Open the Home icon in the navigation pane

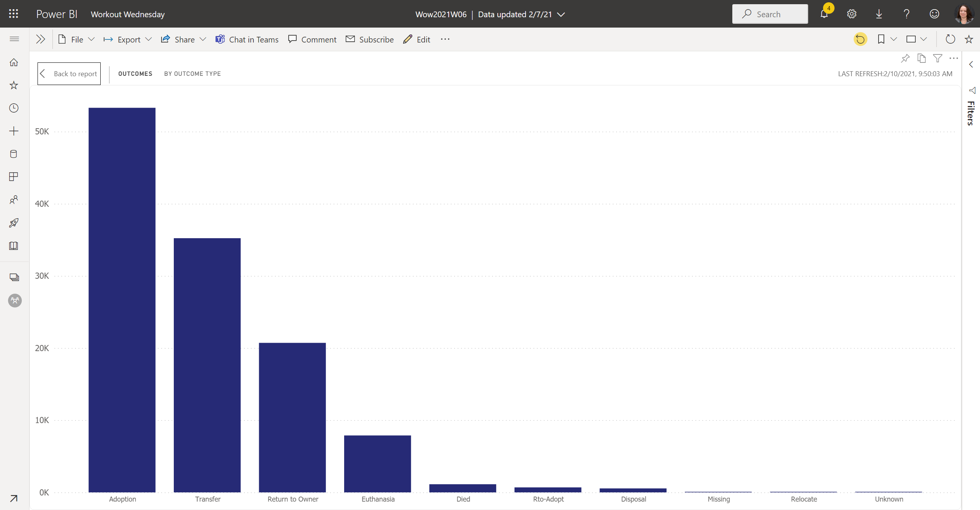coord(14,62)
